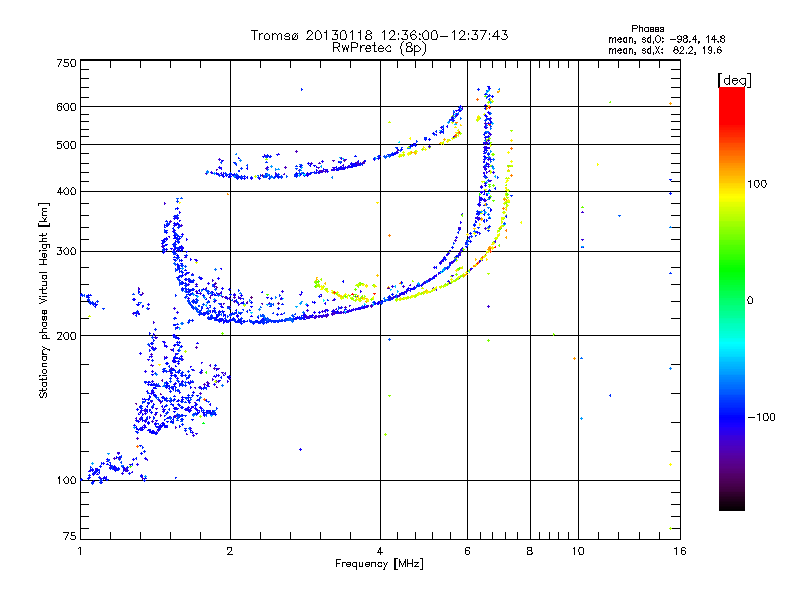The image size is (800, 600).
Task: Click the colorbar tick label '0'
Action: [x=750, y=301]
